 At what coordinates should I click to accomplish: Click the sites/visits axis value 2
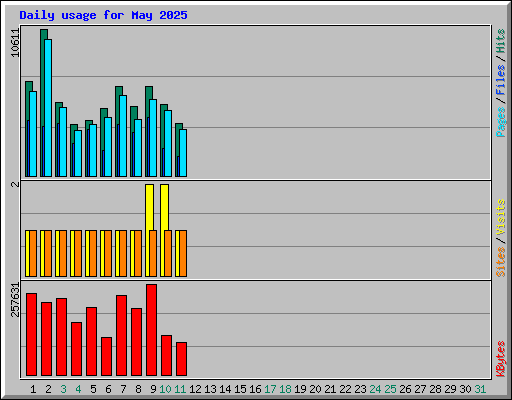pos(15,184)
